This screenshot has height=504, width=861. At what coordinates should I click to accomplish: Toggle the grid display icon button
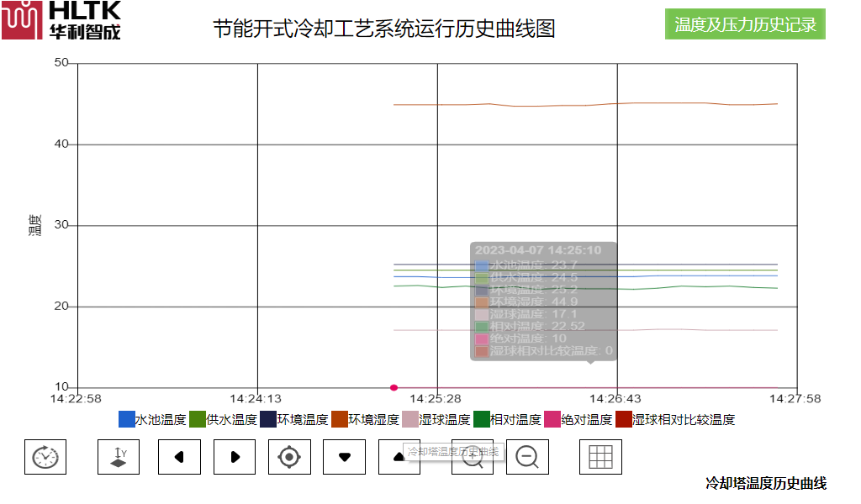[x=600, y=457]
